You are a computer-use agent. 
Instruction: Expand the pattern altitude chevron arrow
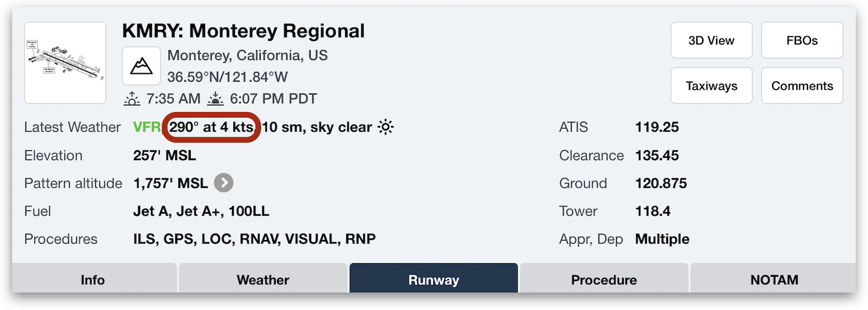coord(223,183)
